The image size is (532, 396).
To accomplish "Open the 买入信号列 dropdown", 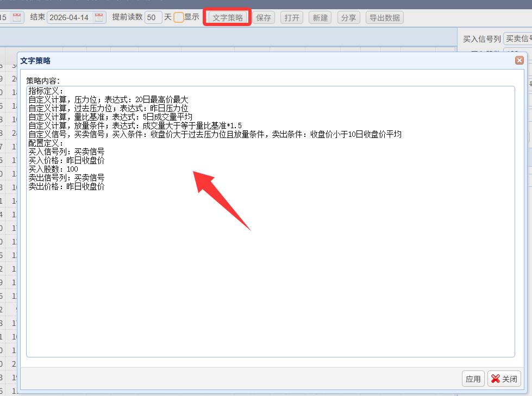I will [517, 39].
